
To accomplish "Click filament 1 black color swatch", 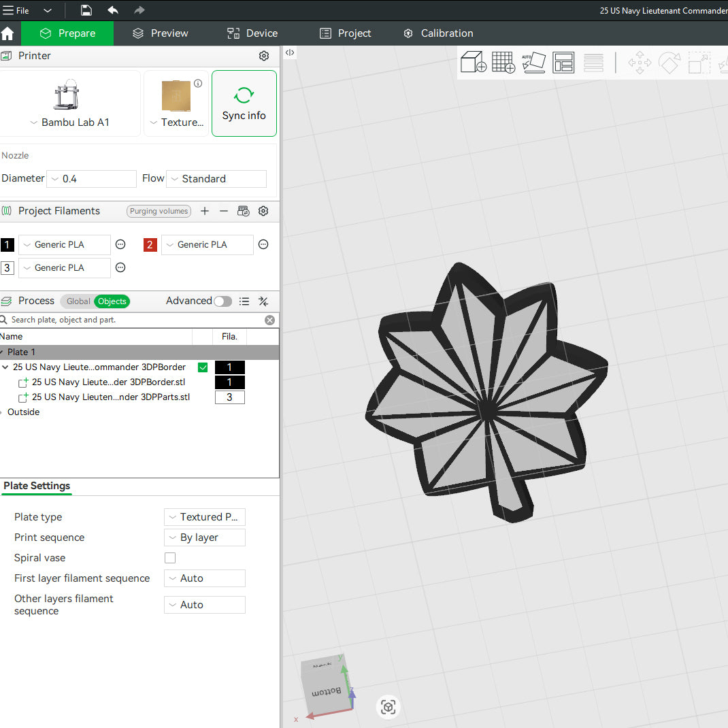I will pos(7,245).
